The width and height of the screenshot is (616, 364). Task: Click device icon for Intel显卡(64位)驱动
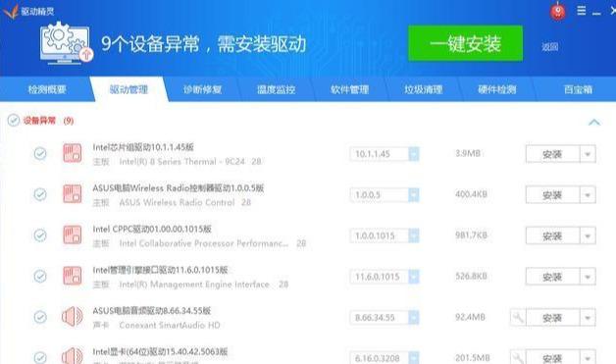[73, 356]
